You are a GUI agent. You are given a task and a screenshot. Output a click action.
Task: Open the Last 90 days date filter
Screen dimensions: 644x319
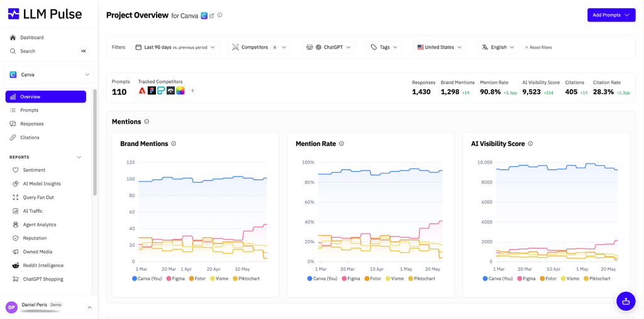[175, 47]
